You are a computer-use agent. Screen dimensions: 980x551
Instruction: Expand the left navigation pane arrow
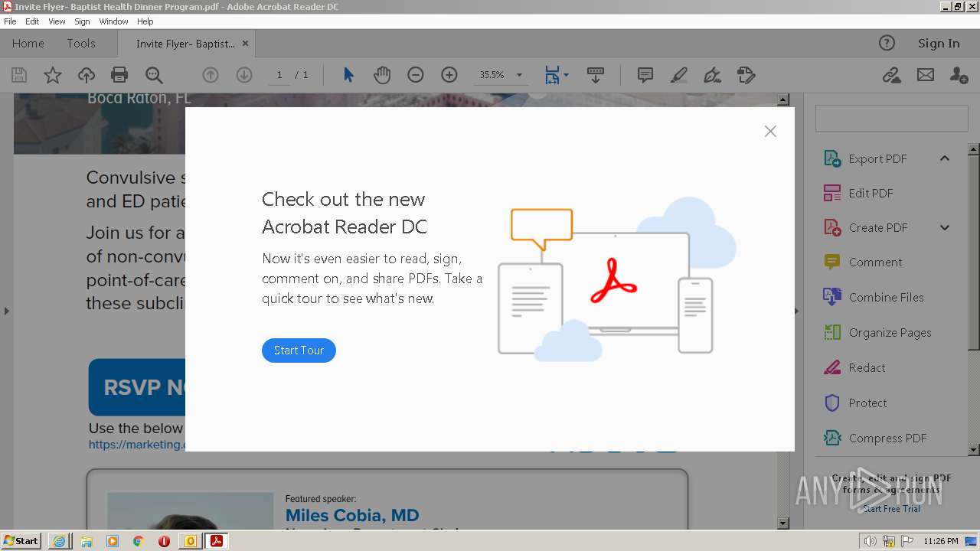[6, 311]
